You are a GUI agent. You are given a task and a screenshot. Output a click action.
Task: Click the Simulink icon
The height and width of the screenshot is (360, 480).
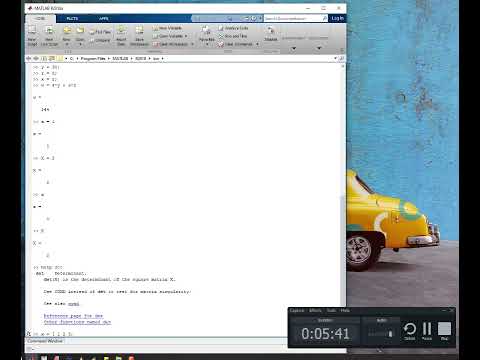point(270,31)
